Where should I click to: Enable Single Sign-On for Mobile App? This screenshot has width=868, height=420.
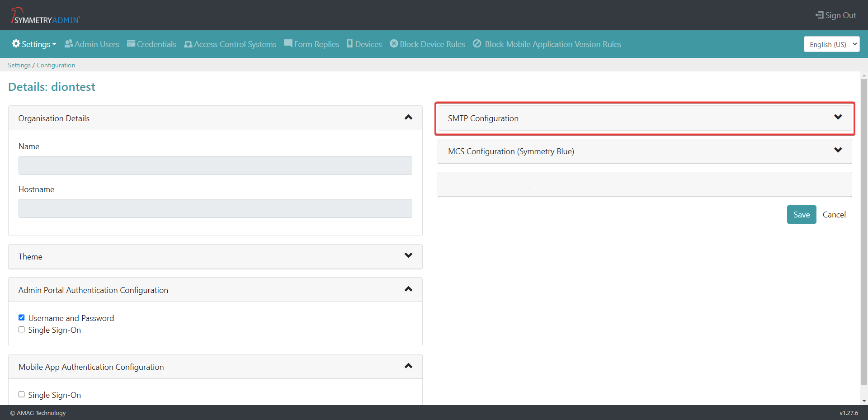click(21, 394)
